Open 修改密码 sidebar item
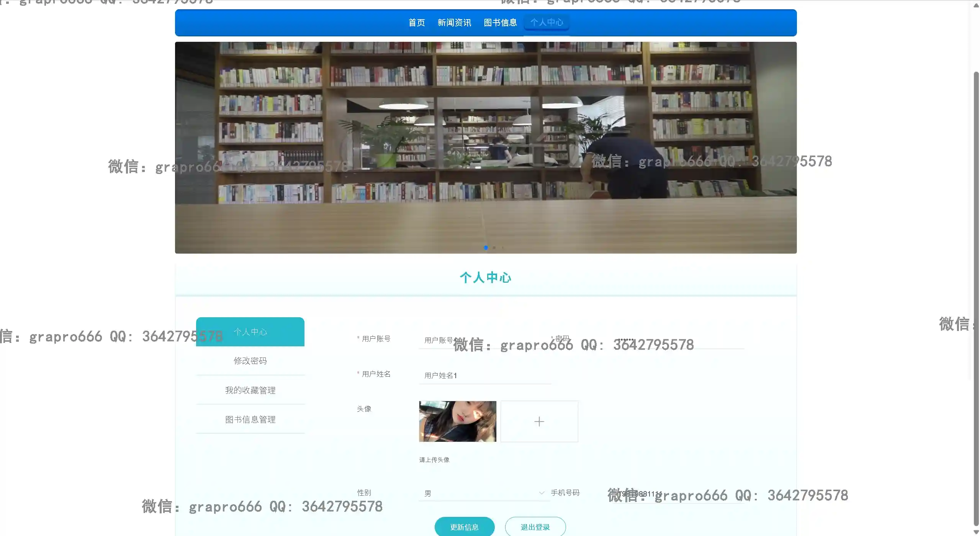Viewport: 980px width, 536px height. pos(250,361)
